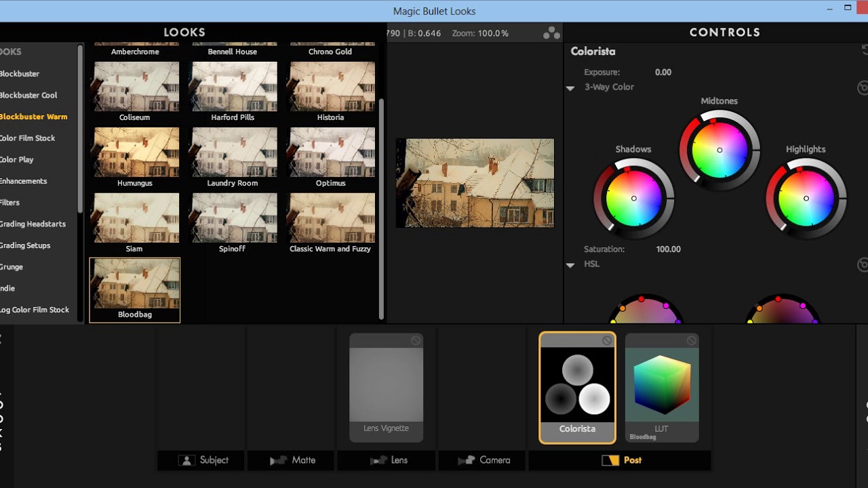Open the Subject tool category
The image size is (868, 488).
point(201,460)
